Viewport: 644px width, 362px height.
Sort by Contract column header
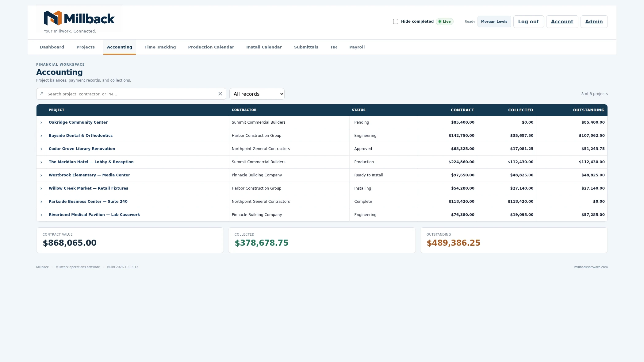click(x=462, y=110)
